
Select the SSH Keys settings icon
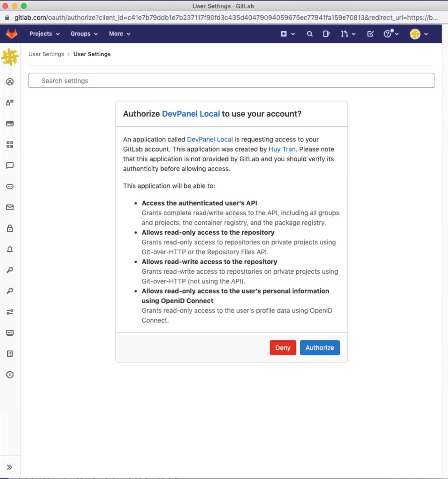(x=10, y=270)
